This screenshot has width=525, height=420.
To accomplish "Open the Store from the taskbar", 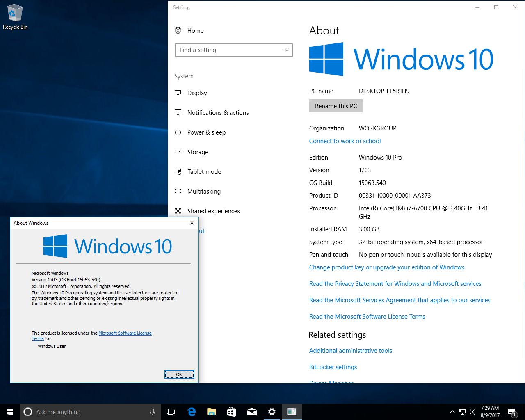I will [232, 412].
